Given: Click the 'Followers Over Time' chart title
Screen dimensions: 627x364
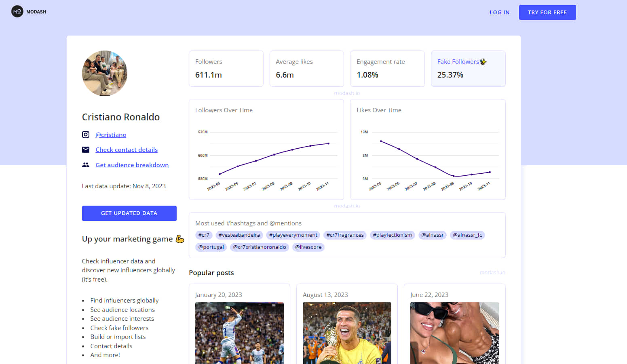Looking at the screenshot, I should coord(224,110).
